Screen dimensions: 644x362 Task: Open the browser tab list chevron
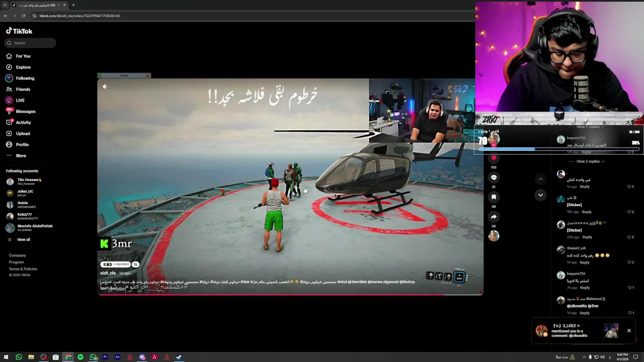tap(5, 5)
